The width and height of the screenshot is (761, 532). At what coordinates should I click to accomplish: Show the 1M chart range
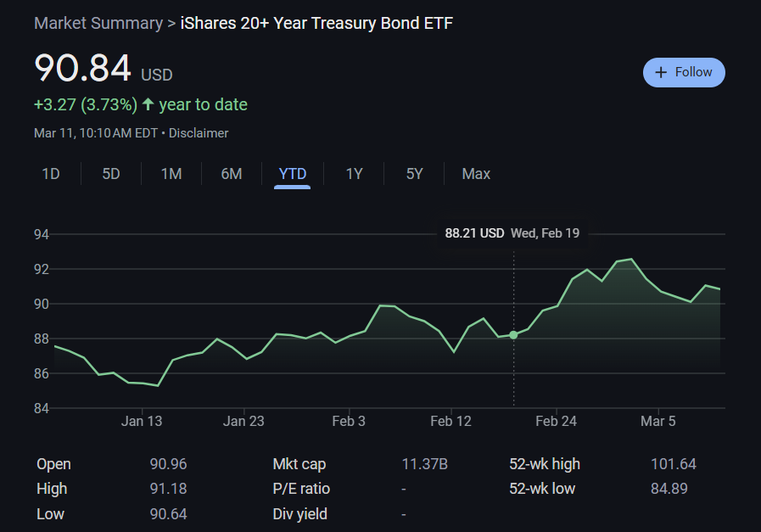[x=171, y=174]
